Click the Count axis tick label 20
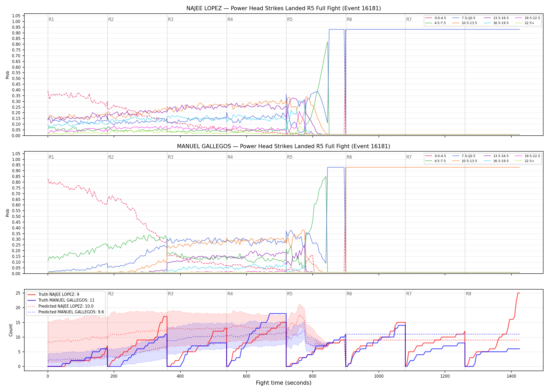This screenshot has height=392, width=549. click(18, 308)
